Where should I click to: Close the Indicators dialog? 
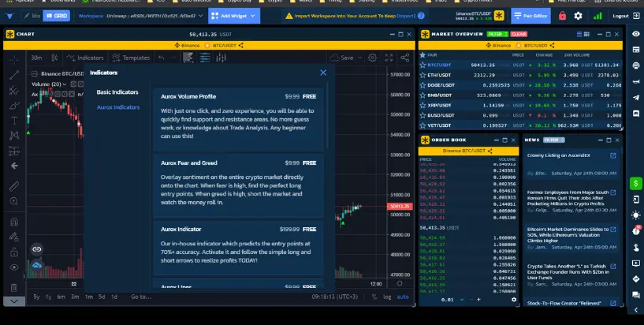point(323,73)
